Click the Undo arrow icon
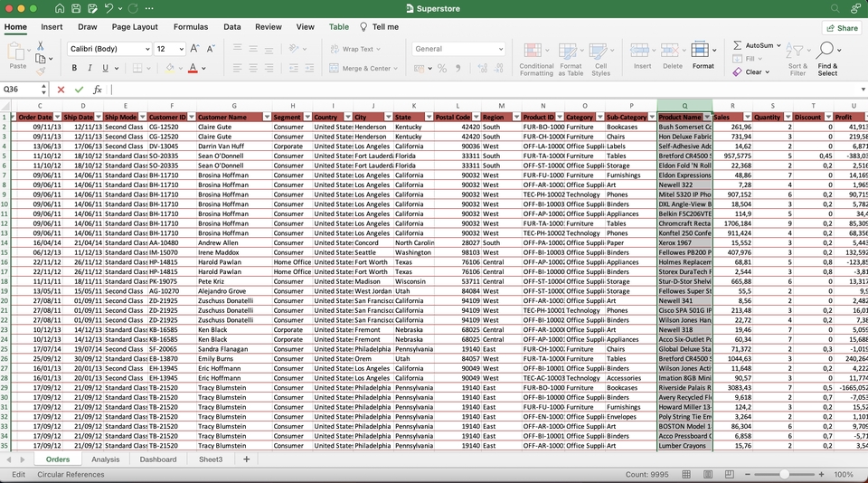This screenshot has width=868, height=483. 109,8
